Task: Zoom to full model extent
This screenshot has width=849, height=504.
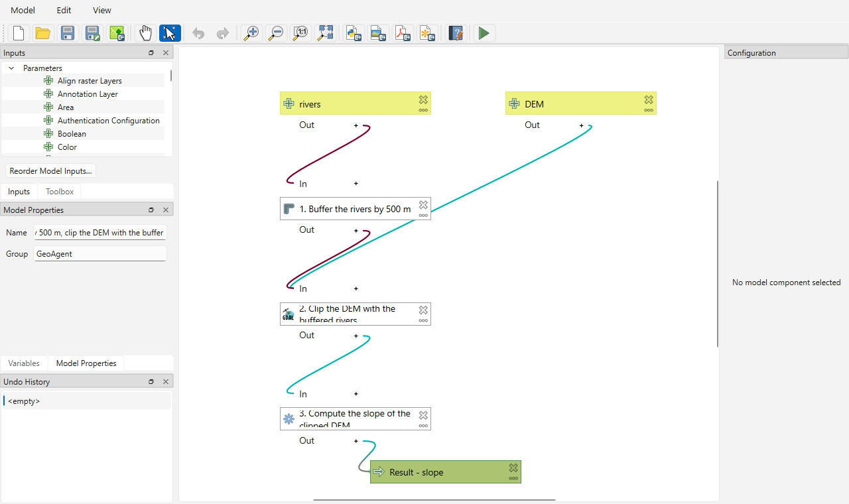Action: 325,33
